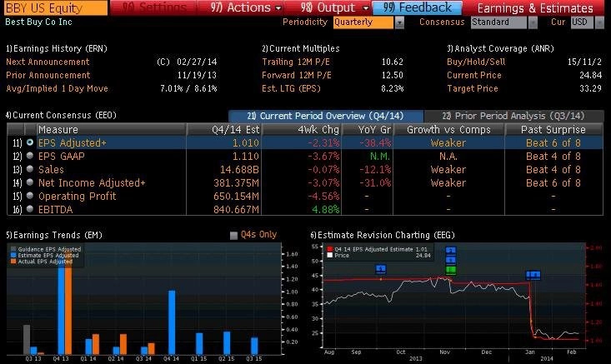Click the Cur currency dropdown arrow button

click(x=599, y=22)
